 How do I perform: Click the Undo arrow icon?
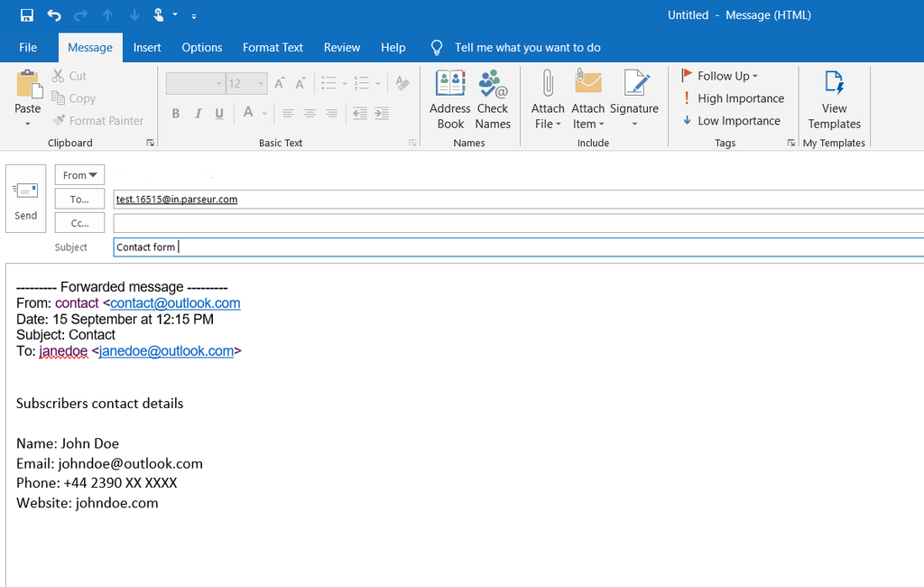click(54, 14)
